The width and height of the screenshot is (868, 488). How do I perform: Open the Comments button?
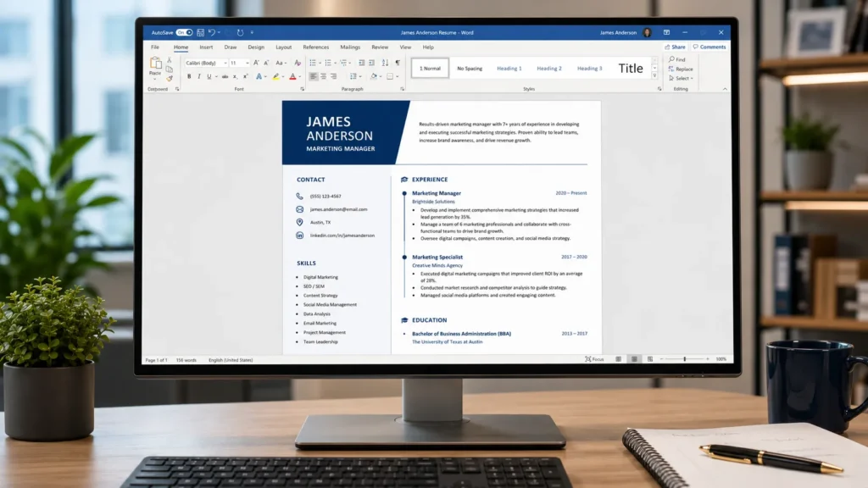709,47
